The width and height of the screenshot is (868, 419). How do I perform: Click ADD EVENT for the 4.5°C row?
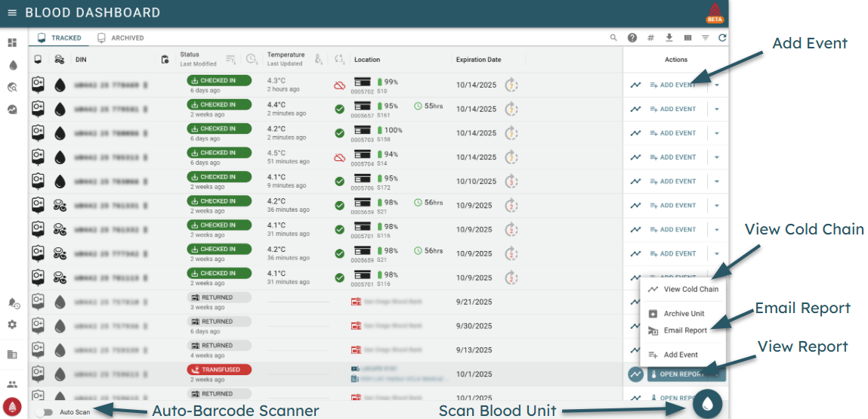click(x=672, y=157)
